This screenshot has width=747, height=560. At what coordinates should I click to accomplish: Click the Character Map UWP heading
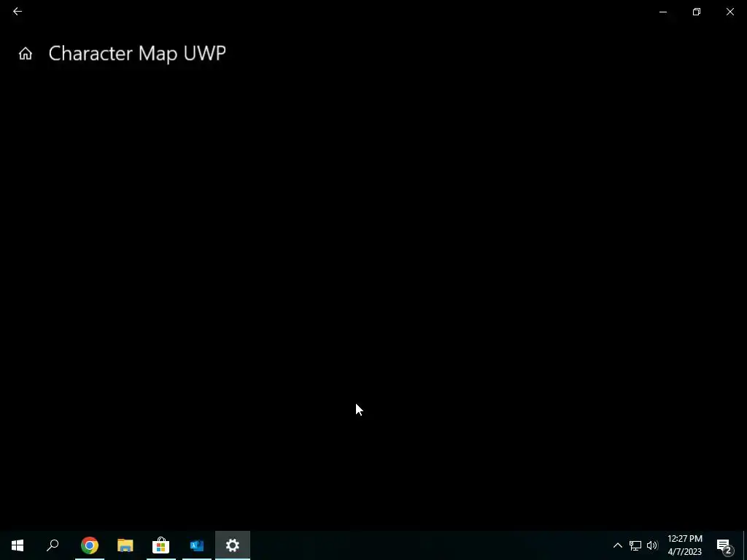click(137, 53)
